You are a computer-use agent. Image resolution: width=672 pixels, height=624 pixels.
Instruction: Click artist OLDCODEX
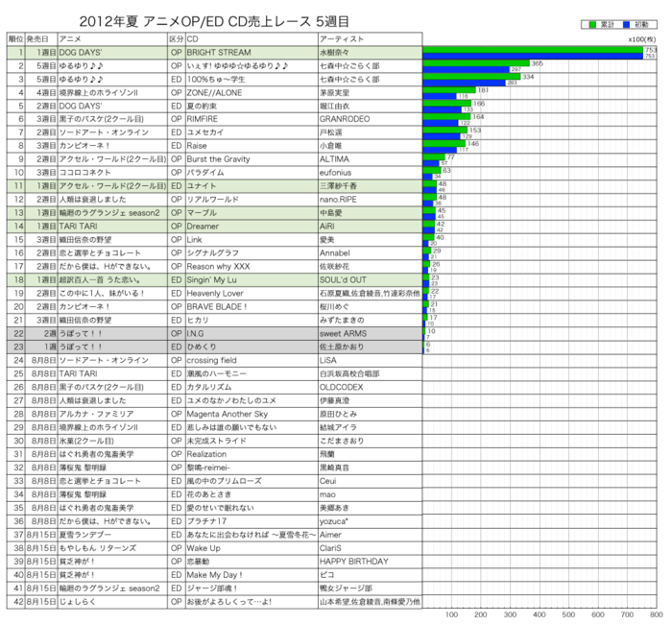tap(371, 387)
